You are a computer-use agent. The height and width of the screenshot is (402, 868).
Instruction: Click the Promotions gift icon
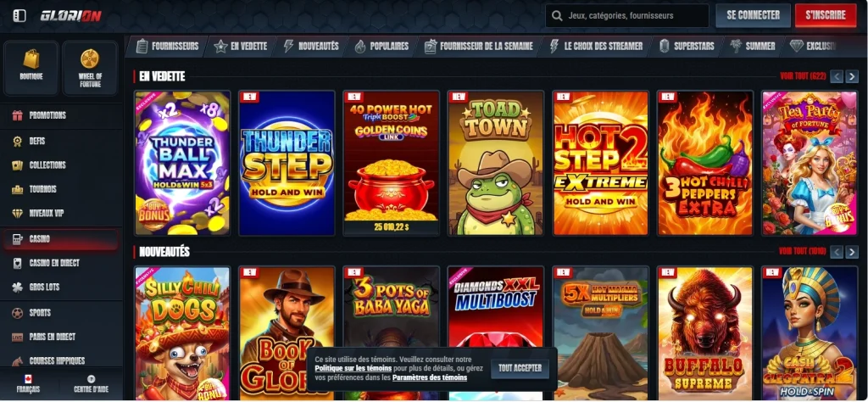coord(18,115)
